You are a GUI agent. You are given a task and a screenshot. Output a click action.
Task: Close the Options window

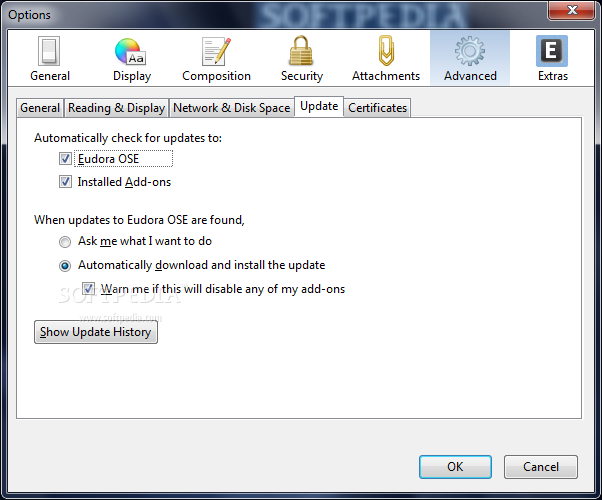pos(572,10)
